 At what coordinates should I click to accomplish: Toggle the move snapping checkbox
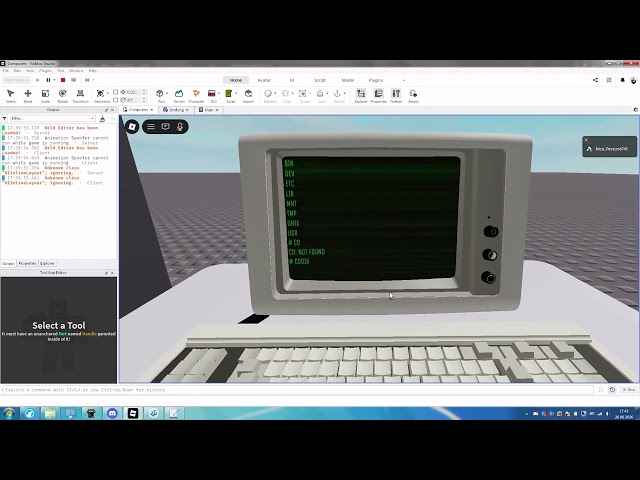click(116, 92)
